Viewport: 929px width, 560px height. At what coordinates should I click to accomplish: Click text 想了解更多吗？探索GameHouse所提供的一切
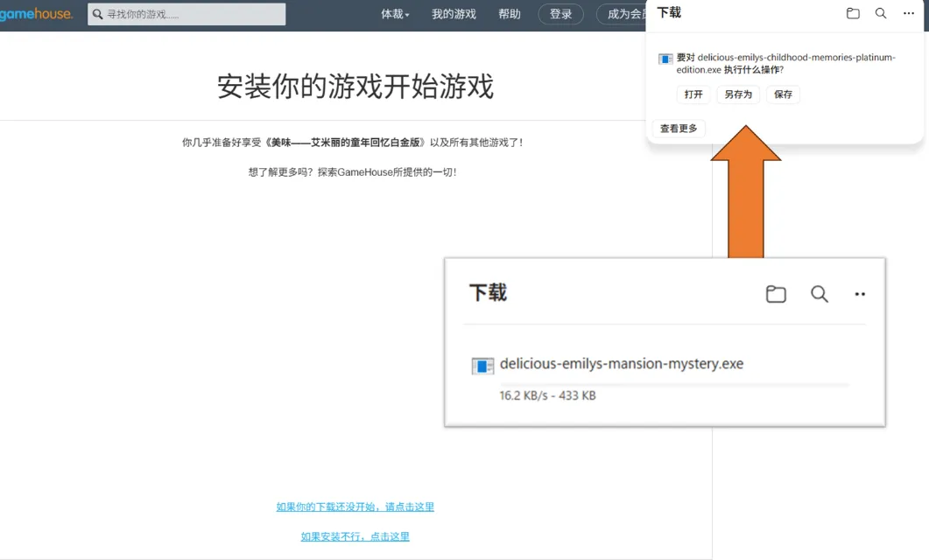pyautogui.click(x=352, y=172)
